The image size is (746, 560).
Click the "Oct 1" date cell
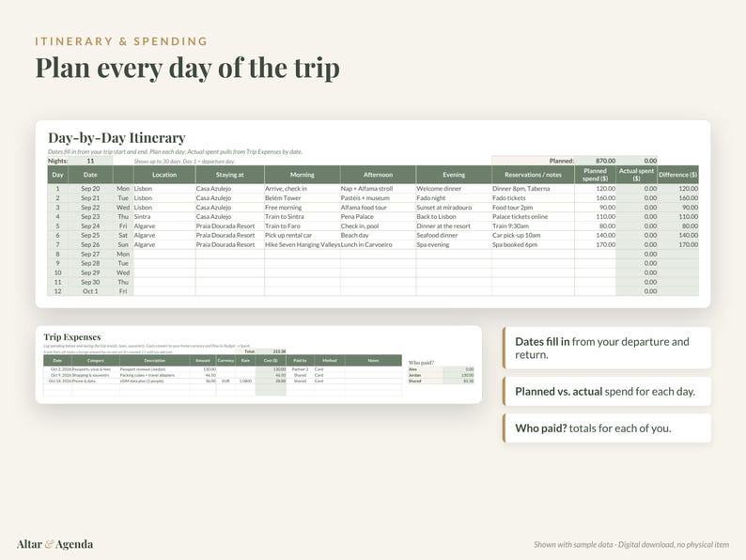coord(90,291)
